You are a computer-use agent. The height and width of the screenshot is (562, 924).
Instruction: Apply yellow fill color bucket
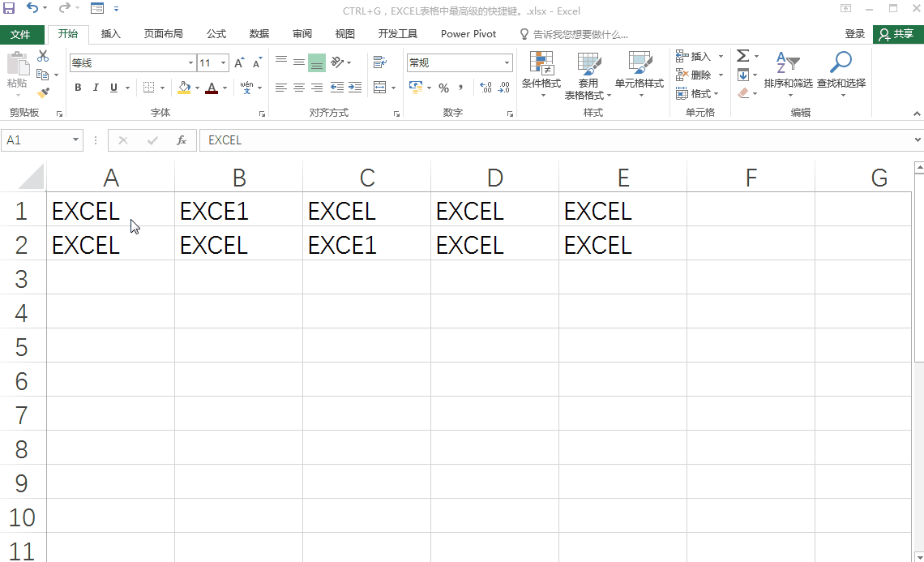coord(185,88)
